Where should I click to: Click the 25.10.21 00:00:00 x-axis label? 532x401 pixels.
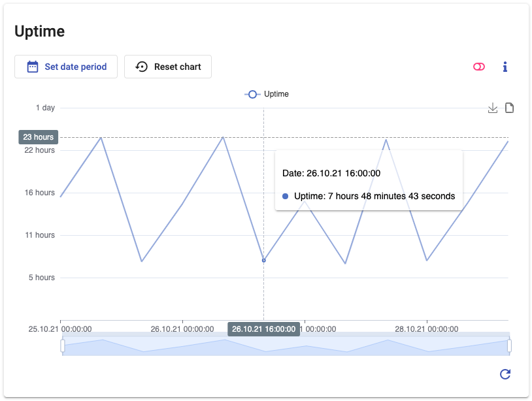point(60,329)
